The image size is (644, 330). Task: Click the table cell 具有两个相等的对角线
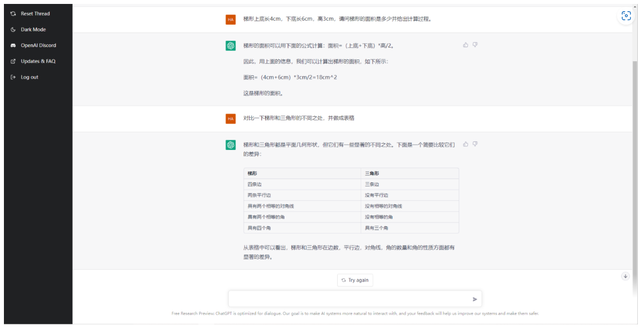click(302, 206)
